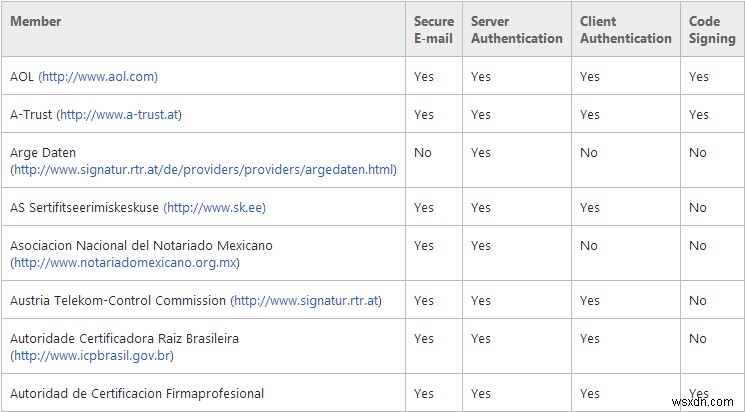
Task: Click the Arge Daten signatur.rtr.at providers link
Action: coord(203,169)
